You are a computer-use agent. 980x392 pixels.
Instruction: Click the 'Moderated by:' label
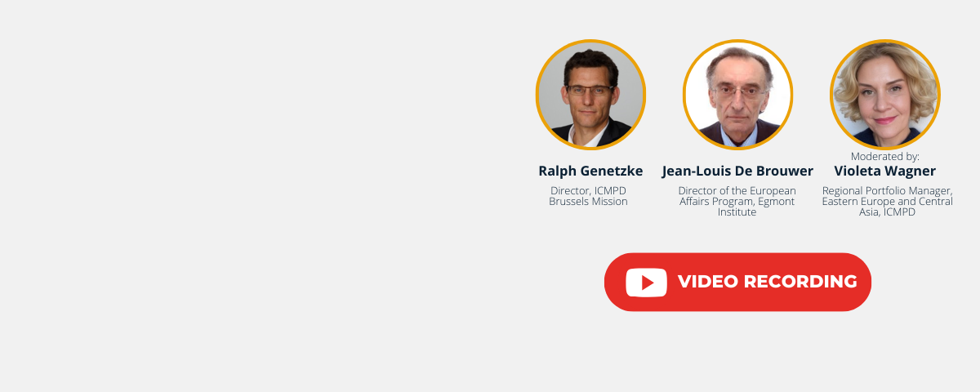[885, 156]
